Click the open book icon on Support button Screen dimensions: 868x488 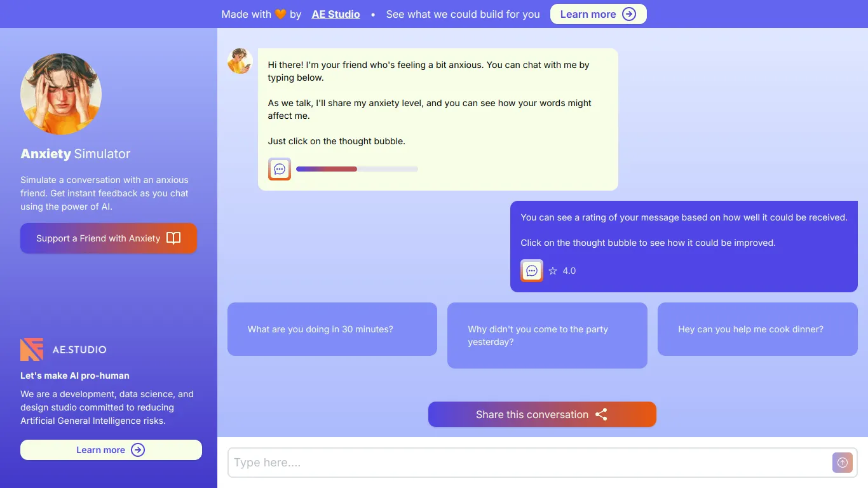tap(173, 238)
